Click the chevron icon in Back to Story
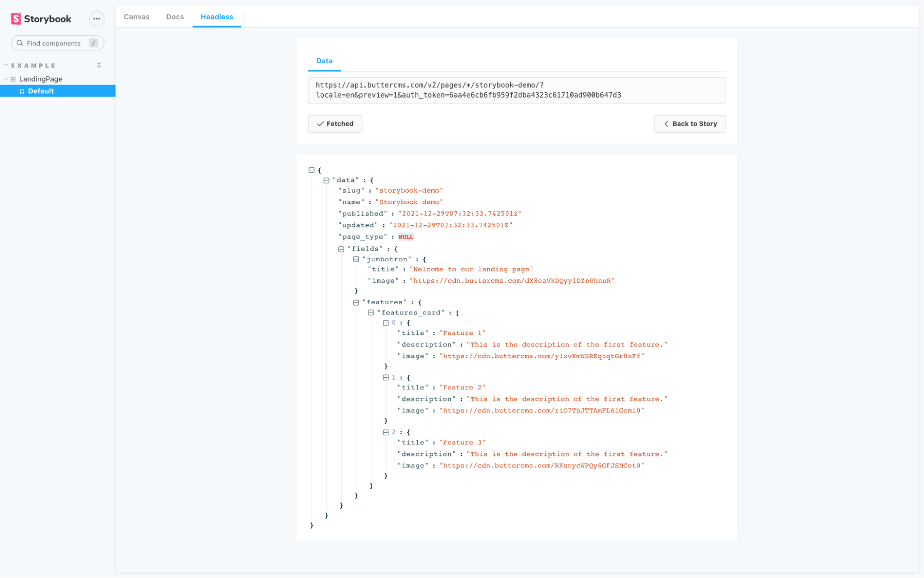 pyautogui.click(x=666, y=124)
